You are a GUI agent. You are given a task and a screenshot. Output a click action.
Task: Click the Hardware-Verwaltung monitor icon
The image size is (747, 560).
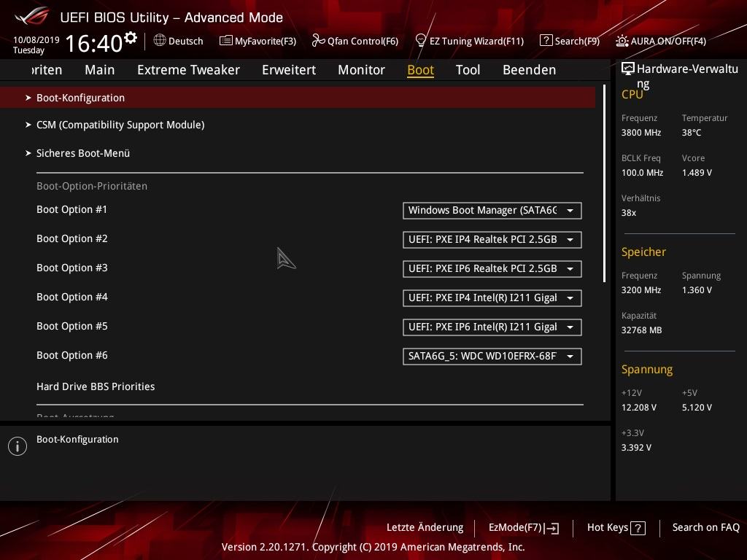coord(628,69)
